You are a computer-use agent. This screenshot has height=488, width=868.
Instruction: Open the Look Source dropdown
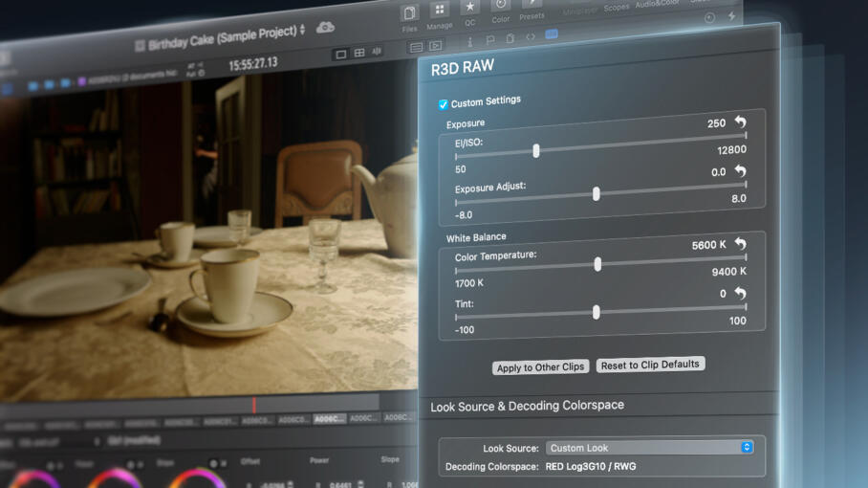coord(649,447)
